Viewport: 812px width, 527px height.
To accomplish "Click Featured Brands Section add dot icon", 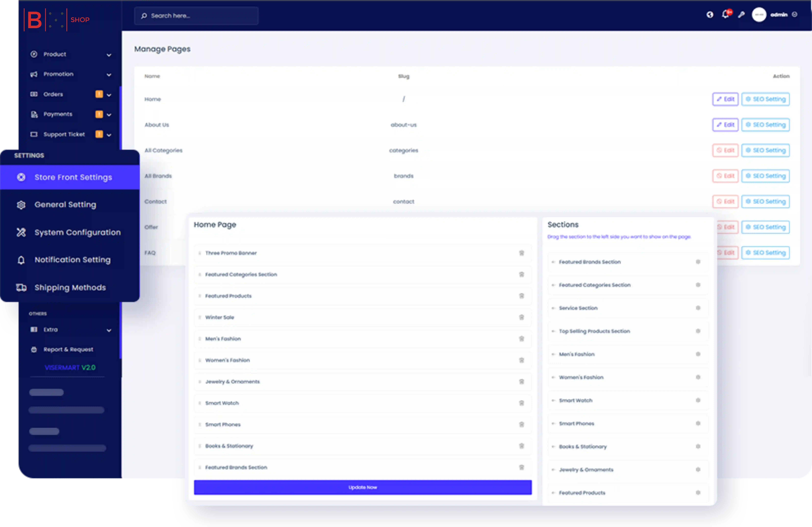I will [x=698, y=262].
